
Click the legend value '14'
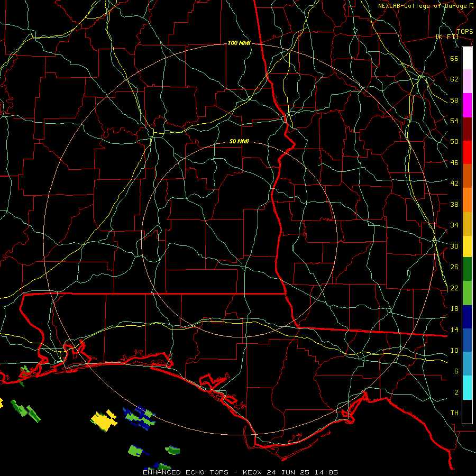pyautogui.click(x=454, y=329)
